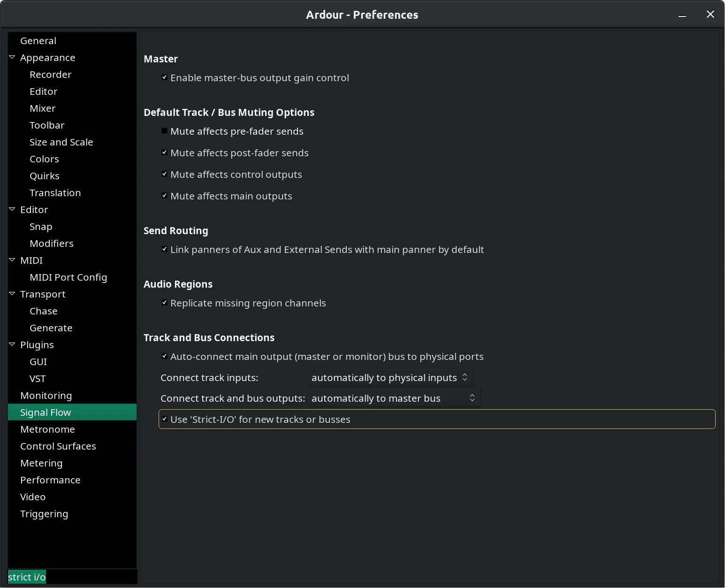Open Triggering preferences
Image resolution: width=725 pixels, height=588 pixels.
tap(44, 514)
